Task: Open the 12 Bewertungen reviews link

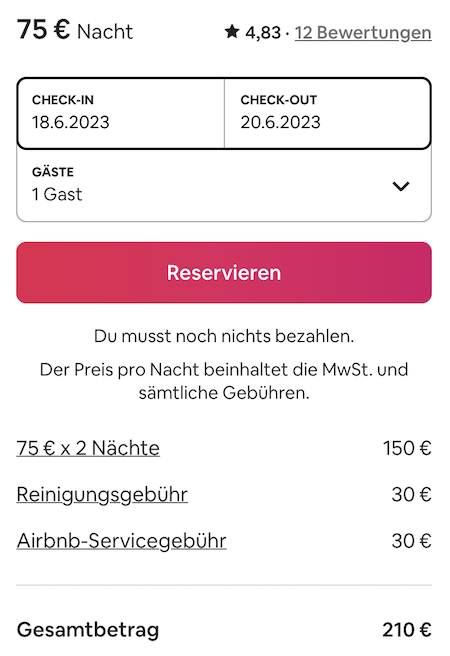Action: click(x=363, y=33)
